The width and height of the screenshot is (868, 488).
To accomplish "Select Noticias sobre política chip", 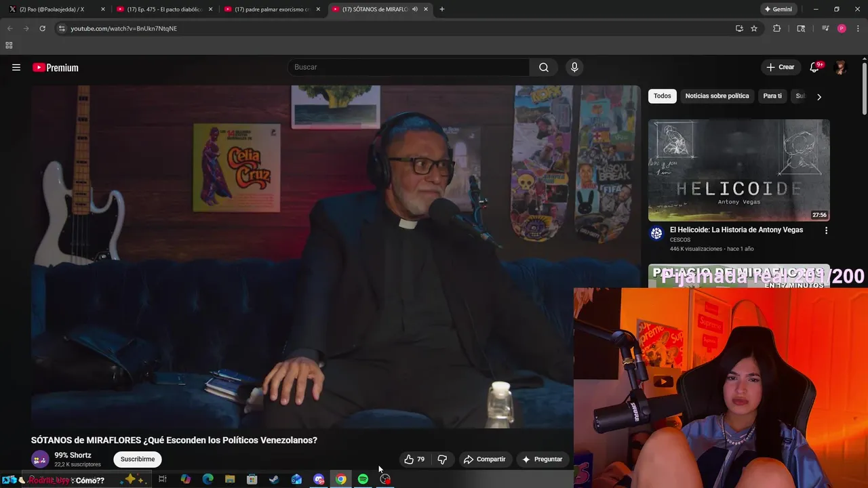I will click(x=717, y=96).
